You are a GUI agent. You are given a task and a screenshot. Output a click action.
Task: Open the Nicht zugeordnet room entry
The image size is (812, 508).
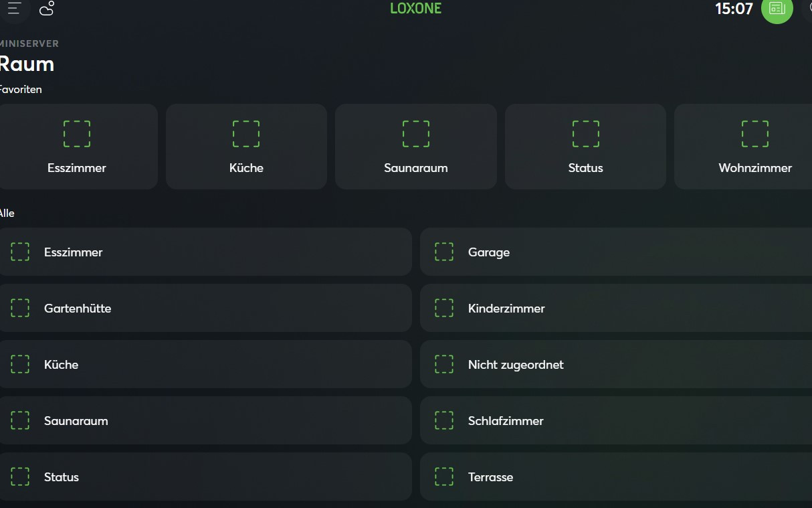pos(615,364)
